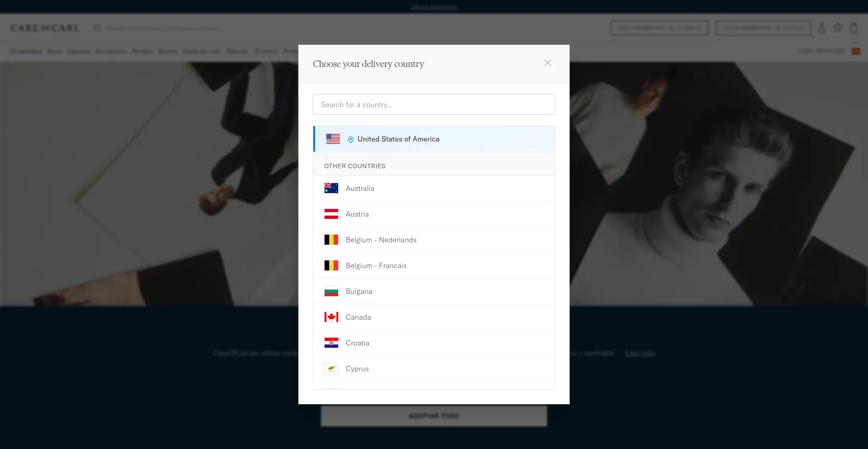Click the site header search text field
868x449 pixels.
click(163, 28)
